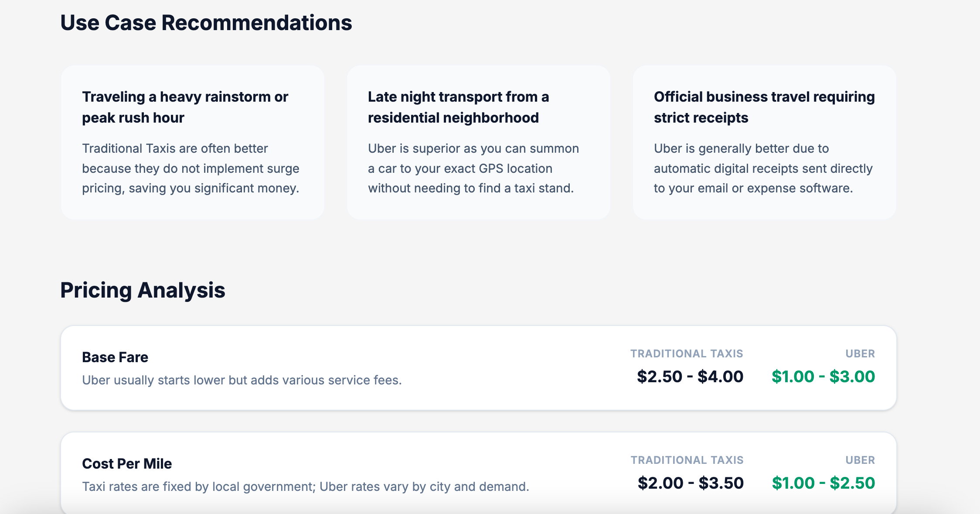Image resolution: width=980 pixels, height=514 pixels.
Task: Select the $2.50 - $4.00 taxi base fare
Action: 690,377
